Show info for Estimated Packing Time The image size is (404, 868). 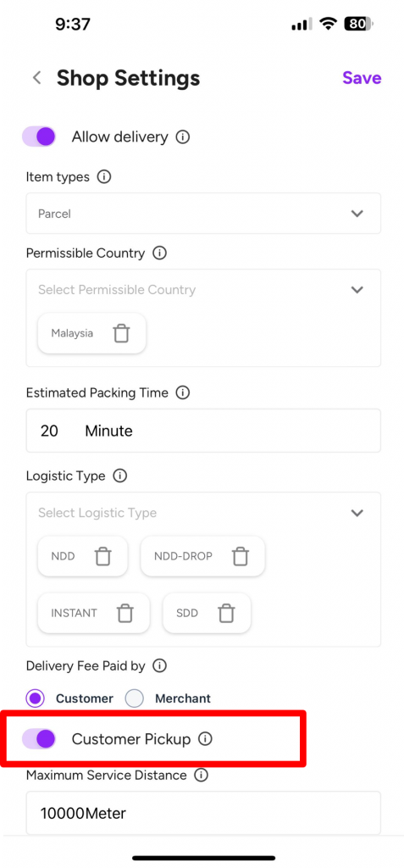pyautogui.click(x=183, y=393)
